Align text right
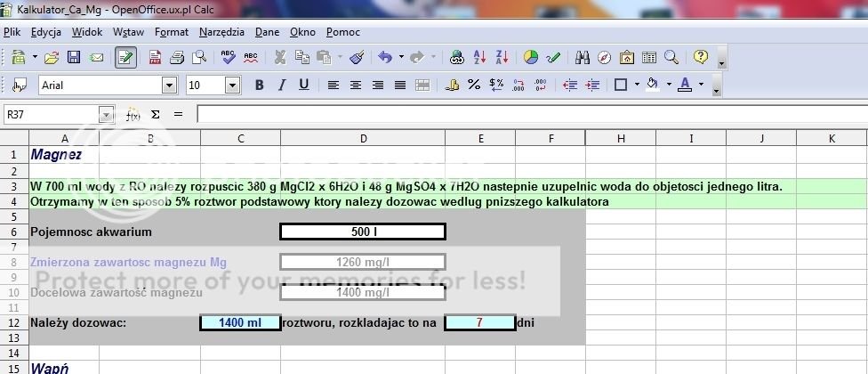868x374 pixels. [378, 85]
